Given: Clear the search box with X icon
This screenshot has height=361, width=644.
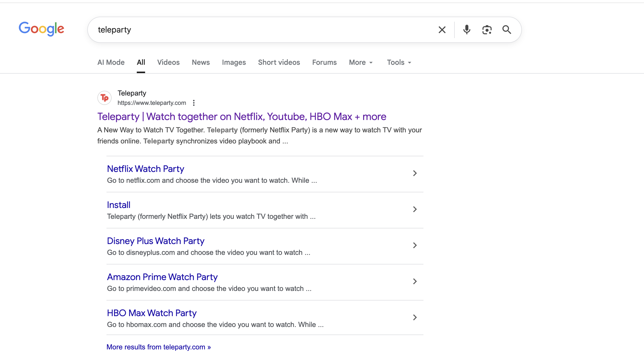Looking at the screenshot, I should pos(442,30).
